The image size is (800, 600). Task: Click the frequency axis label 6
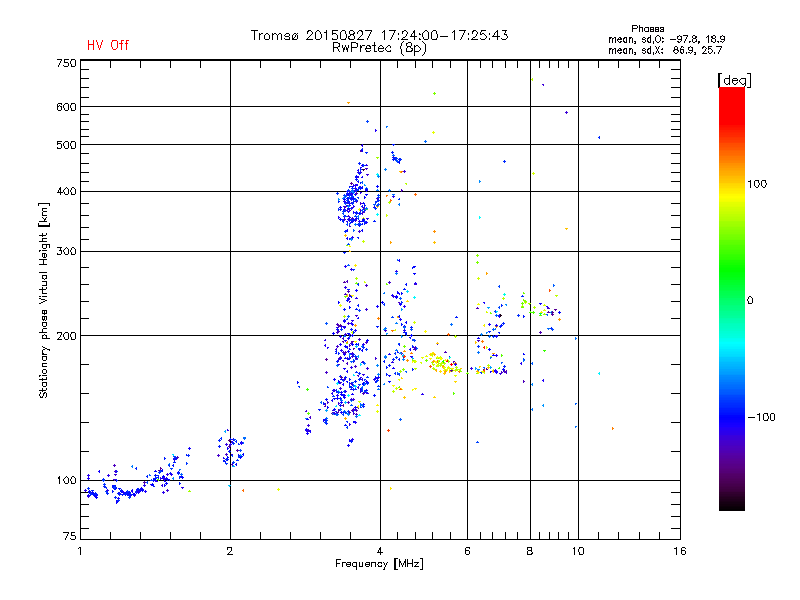467,551
